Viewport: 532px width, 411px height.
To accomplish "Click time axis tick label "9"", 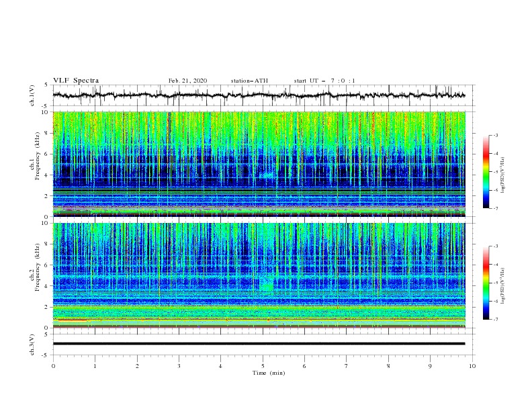I will 430,366.
